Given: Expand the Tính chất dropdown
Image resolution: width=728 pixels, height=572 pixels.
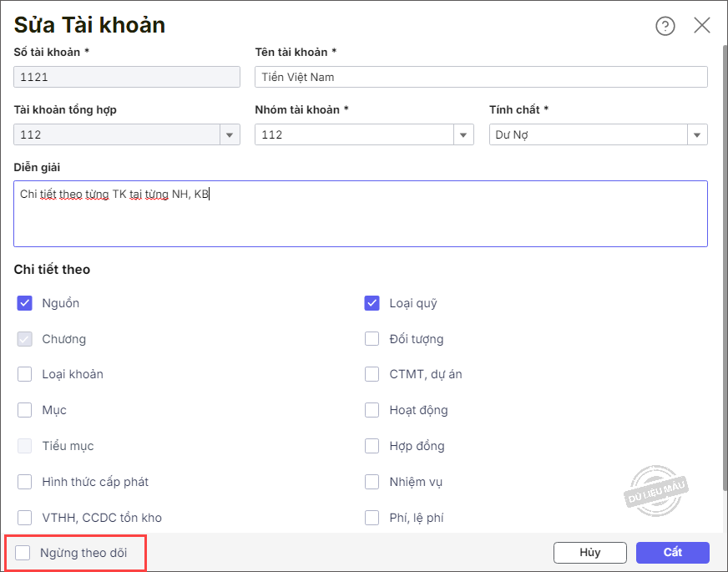Looking at the screenshot, I should tap(697, 134).
